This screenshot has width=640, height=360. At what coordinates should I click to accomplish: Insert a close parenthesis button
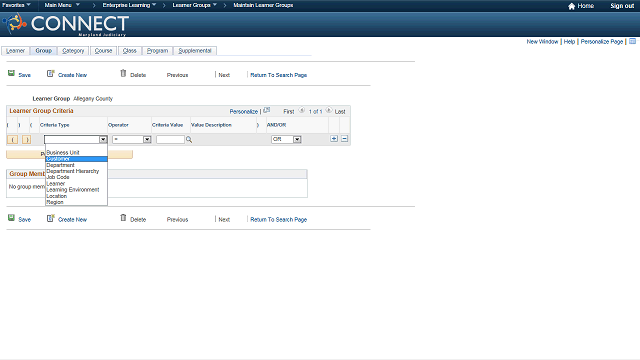click(27, 140)
